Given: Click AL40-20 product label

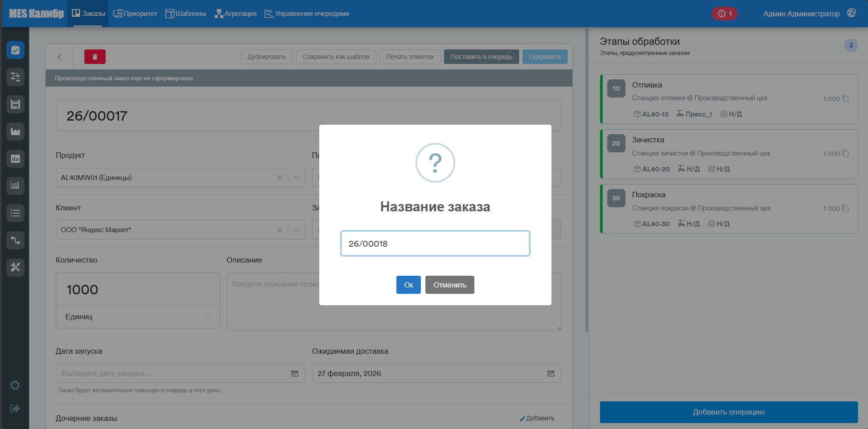Looking at the screenshot, I should 651,169.
